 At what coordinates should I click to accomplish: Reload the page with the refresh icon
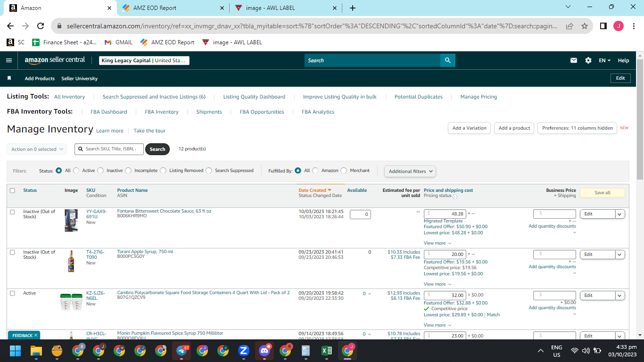41,26
